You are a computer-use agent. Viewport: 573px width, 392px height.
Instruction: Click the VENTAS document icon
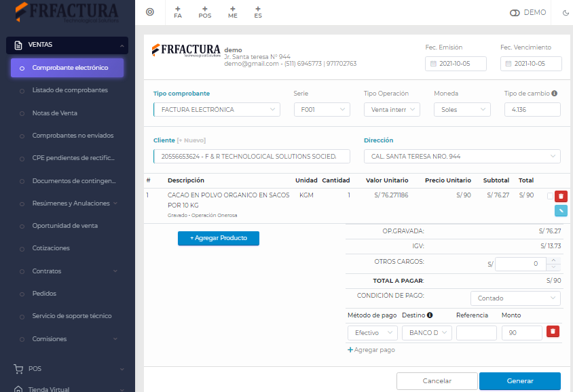pyautogui.click(x=18, y=45)
